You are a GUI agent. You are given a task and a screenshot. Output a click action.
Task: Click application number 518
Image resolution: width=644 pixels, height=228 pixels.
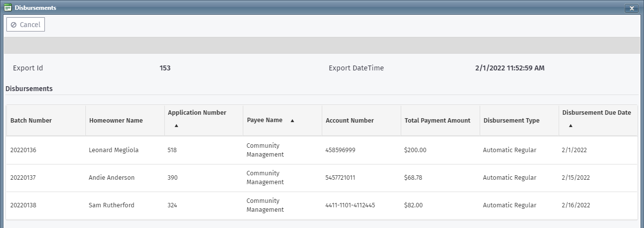point(172,150)
